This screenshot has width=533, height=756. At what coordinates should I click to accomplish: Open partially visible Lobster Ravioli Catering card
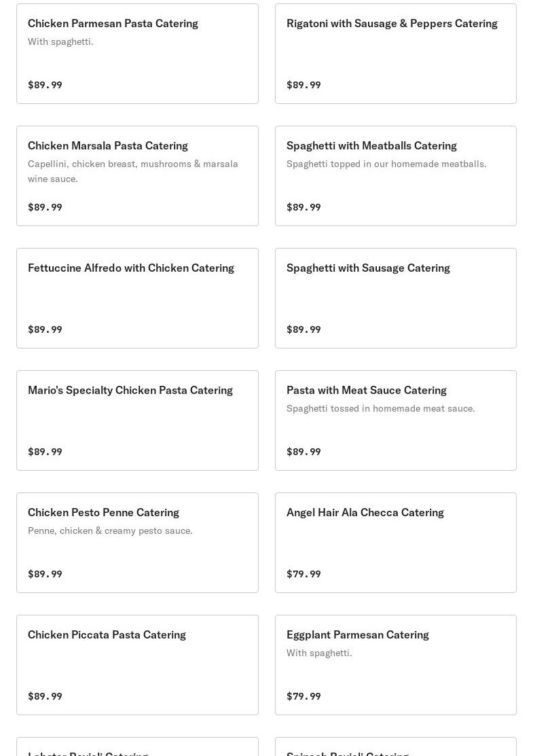pyautogui.click(x=137, y=747)
